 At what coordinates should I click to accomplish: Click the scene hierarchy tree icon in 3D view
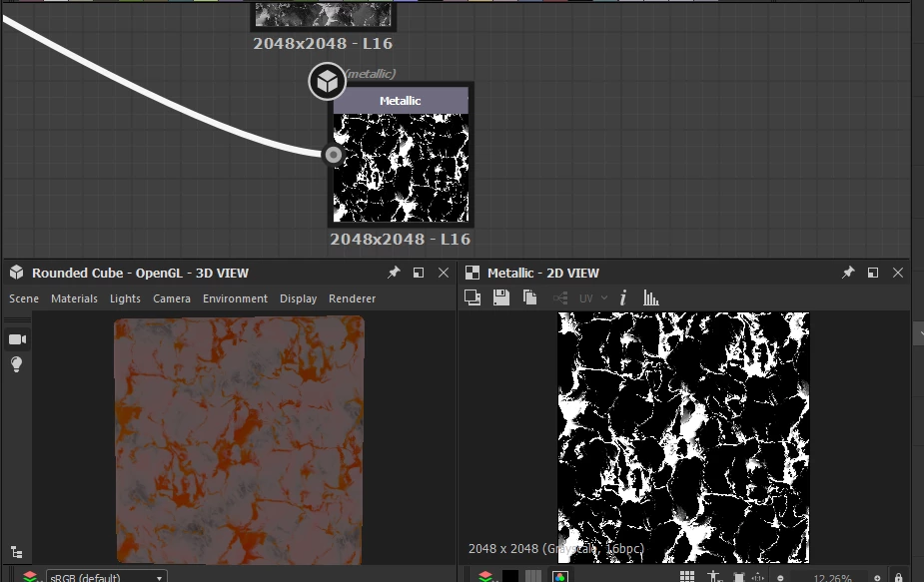point(17,552)
